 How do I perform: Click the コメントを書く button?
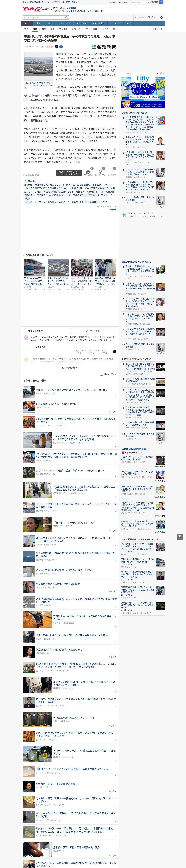(93, 331)
